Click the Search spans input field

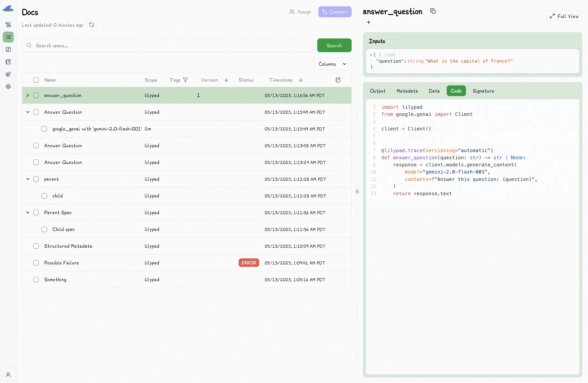tap(167, 45)
